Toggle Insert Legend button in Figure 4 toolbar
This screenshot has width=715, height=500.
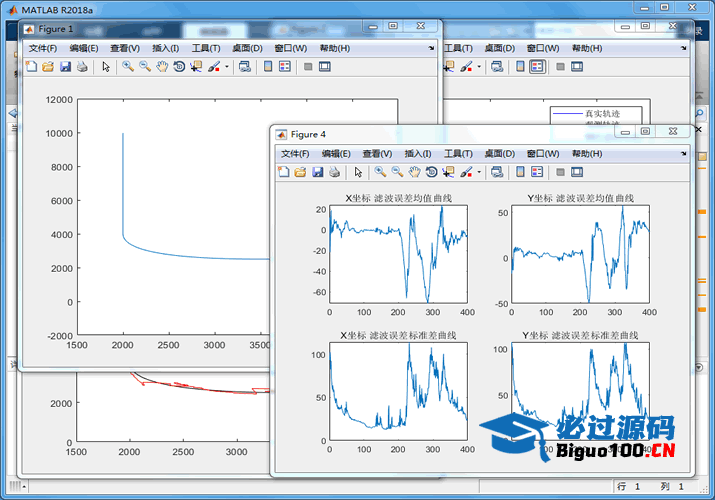(537, 172)
